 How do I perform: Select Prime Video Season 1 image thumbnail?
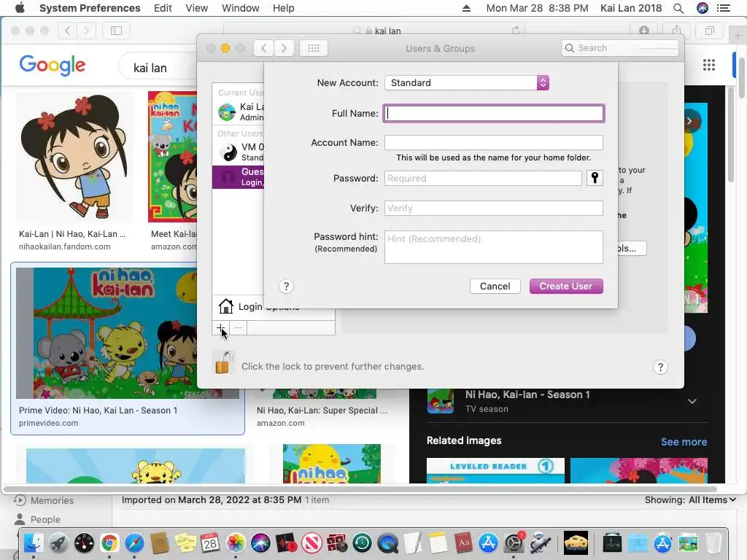(107, 332)
